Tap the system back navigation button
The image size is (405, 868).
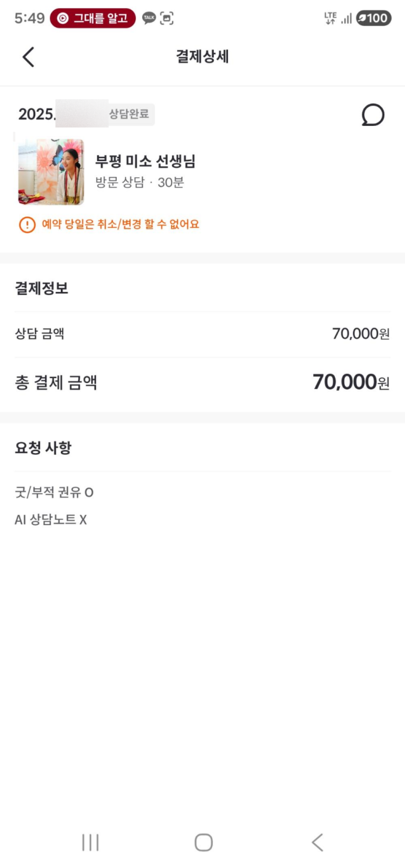[x=318, y=842]
